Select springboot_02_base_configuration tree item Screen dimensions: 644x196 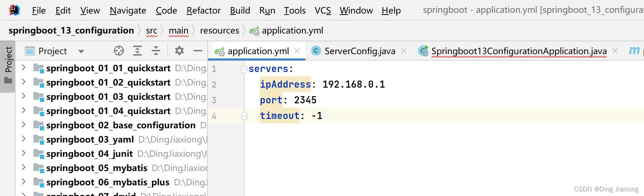121,125
